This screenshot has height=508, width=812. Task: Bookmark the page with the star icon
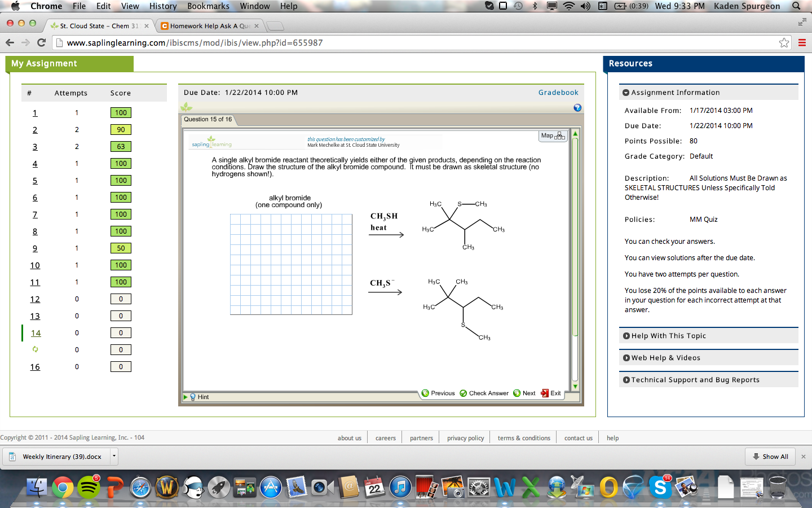pos(784,42)
